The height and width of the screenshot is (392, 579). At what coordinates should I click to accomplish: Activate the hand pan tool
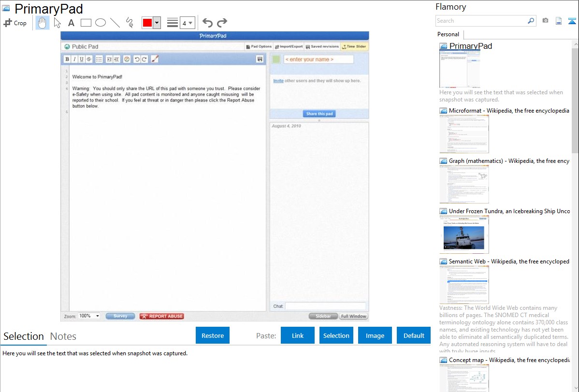[x=42, y=23]
